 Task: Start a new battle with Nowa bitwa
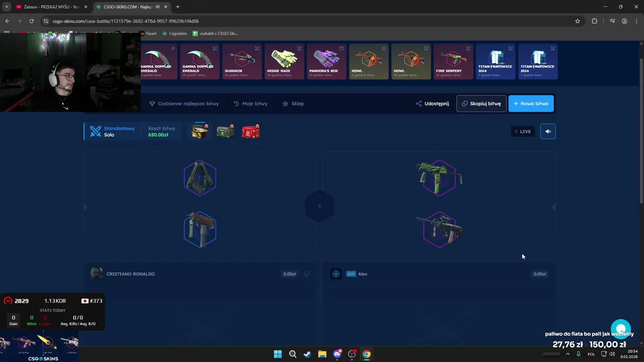click(531, 104)
